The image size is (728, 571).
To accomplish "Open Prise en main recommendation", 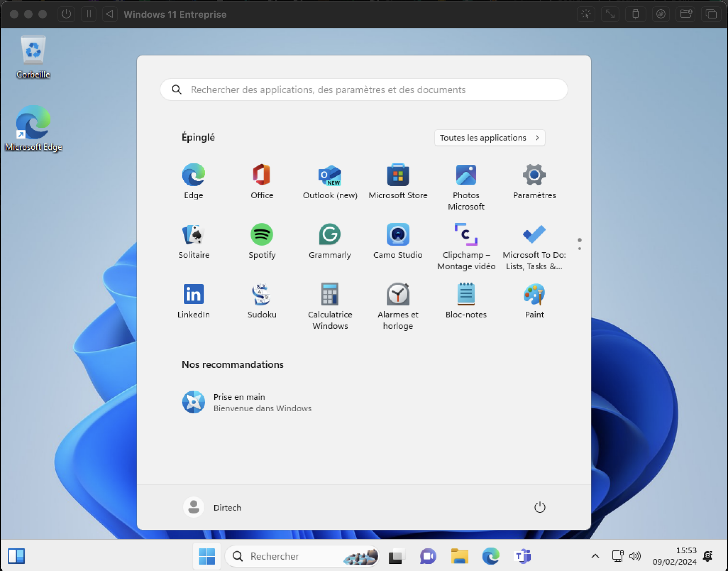I will [247, 402].
